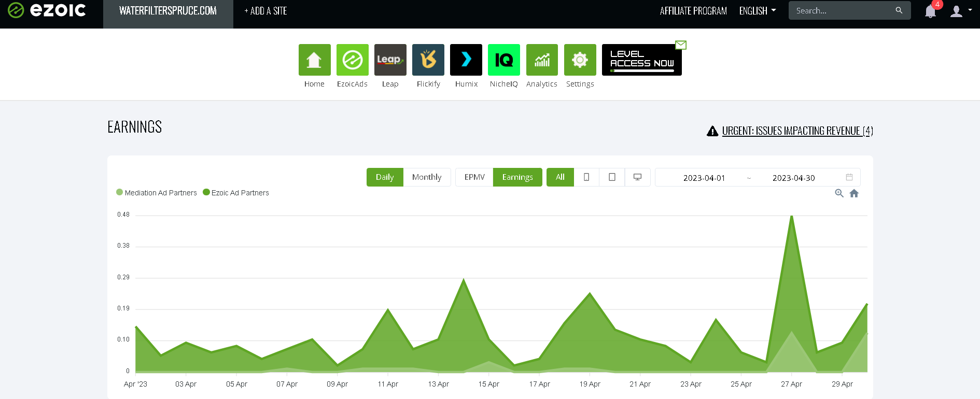Click the Analytics label text
This screenshot has width=980, height=399.
(x=542, y=84)
